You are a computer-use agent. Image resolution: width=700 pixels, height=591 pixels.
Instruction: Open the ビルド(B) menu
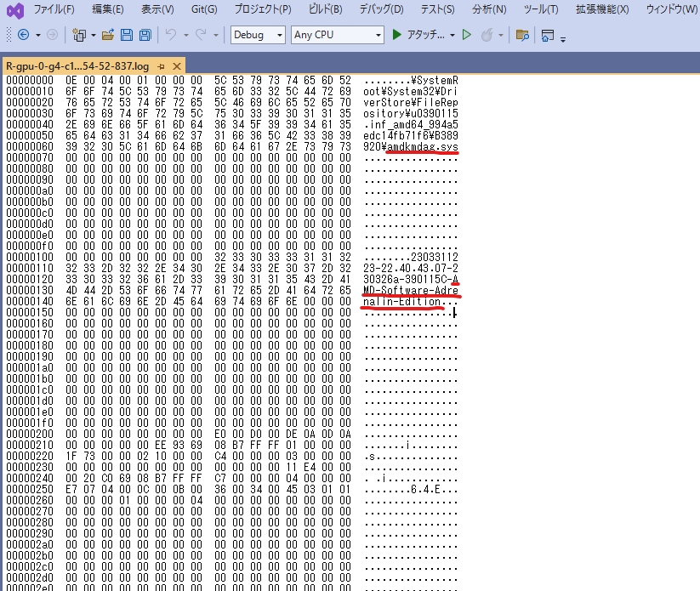click(x=326, y=9)
